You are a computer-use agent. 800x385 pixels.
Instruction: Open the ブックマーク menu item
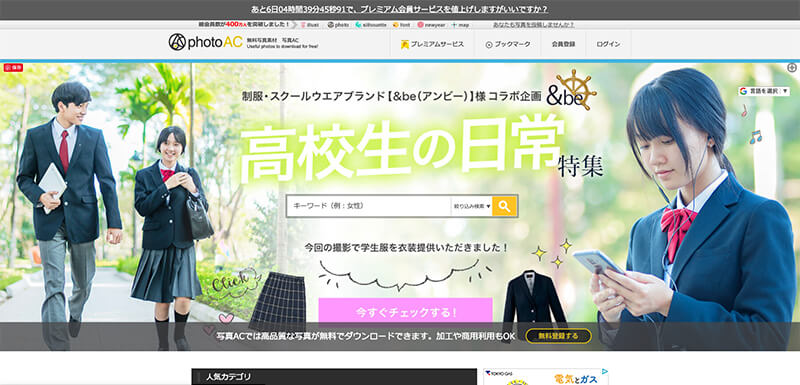click(x=508, y=44)
